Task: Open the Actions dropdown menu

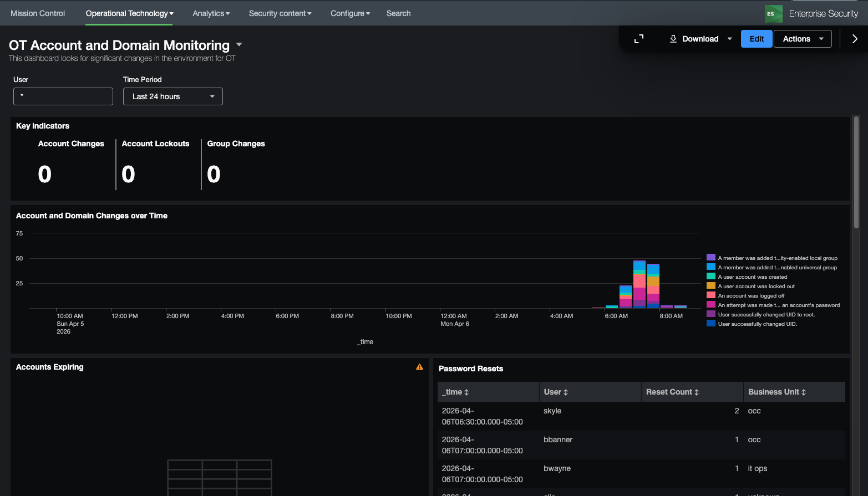Action: pyautogui.click(x=803, y=39)
